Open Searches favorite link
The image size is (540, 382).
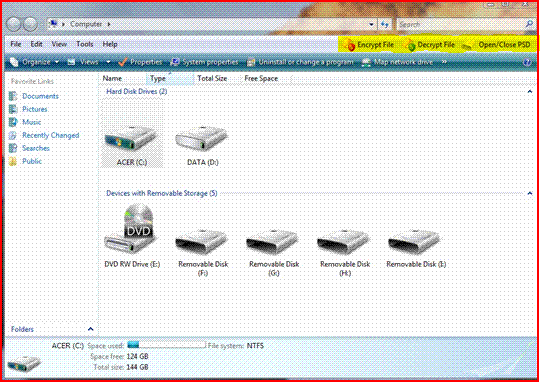[36, 148]
